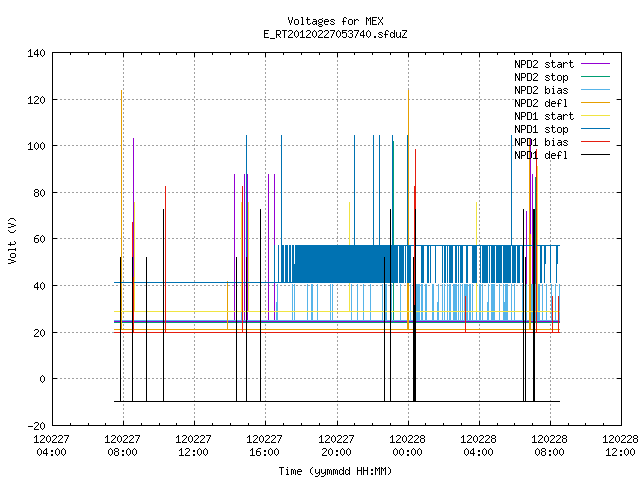Click the green NPD2 stop legend line
Viewport: 640px width, 480px height.
click(595, 77)
